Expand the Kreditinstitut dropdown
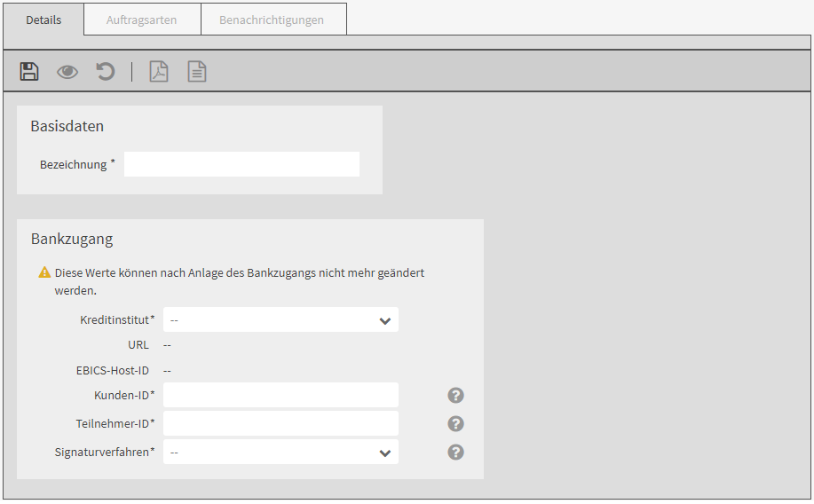 coord(281,319)
